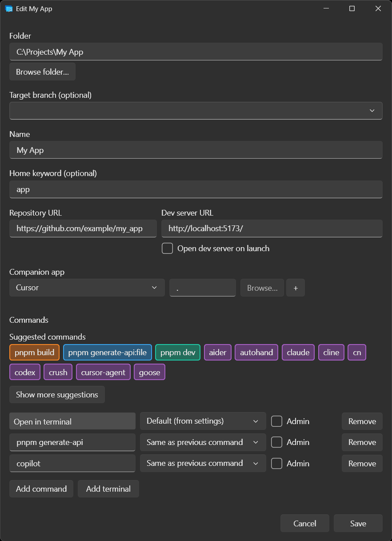Add the autohand suggested command

[x=256, y=353]
